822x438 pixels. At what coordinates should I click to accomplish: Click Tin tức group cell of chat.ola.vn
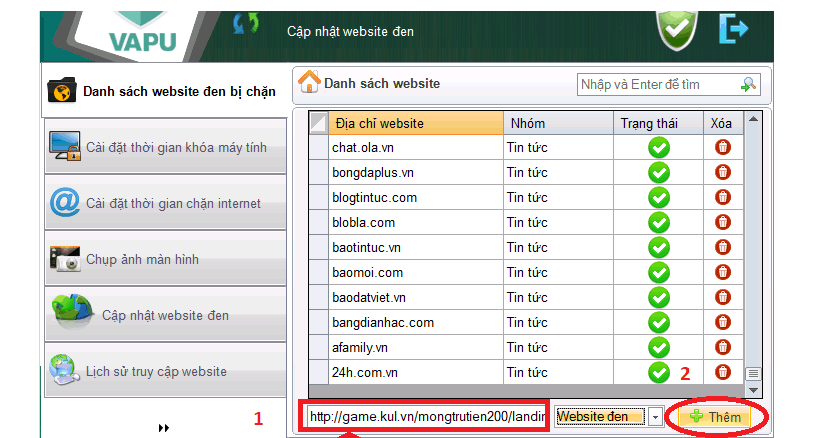point(558,148)
